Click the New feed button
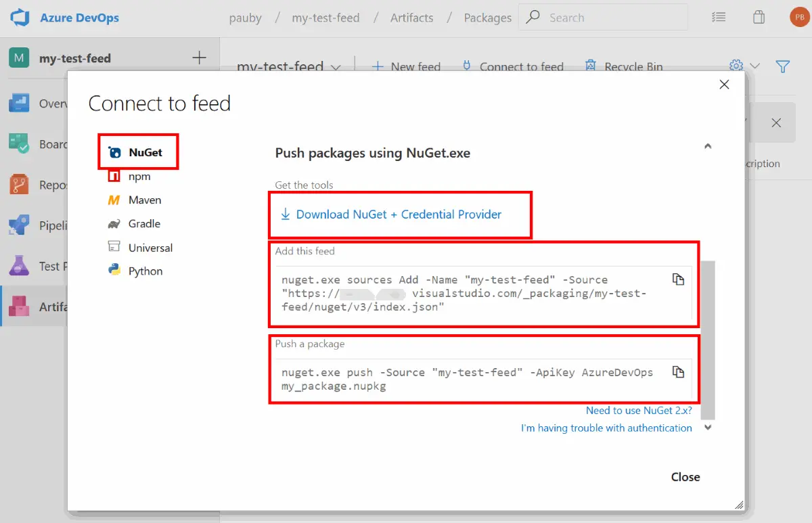The height and width of the screenshot is (523, 812). (x=406, y=66)
